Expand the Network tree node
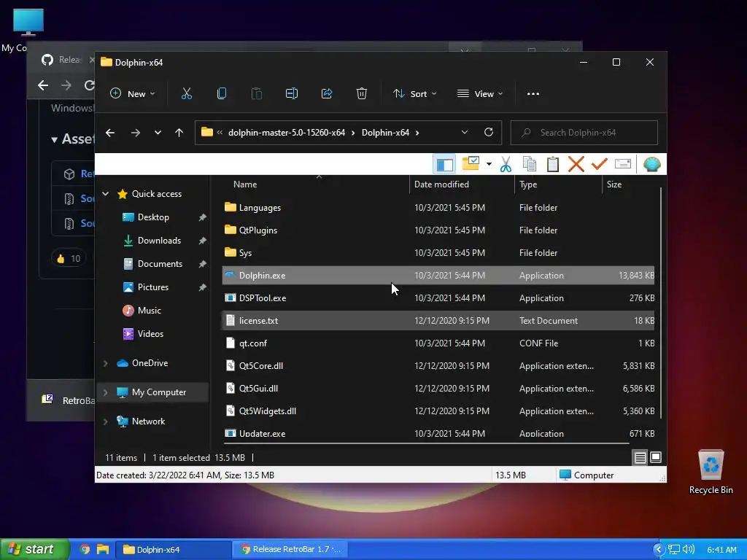The width and height of the screenshot is (747, 560). 106,421
